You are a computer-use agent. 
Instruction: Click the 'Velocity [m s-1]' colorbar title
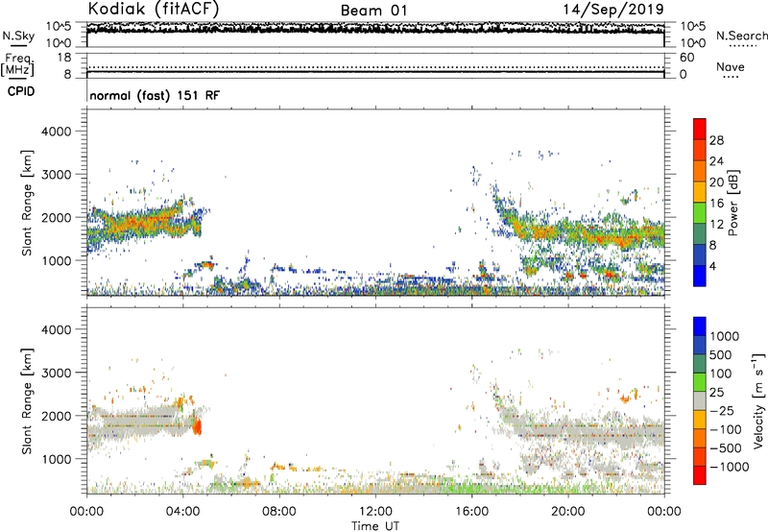(x=758, y=400)
